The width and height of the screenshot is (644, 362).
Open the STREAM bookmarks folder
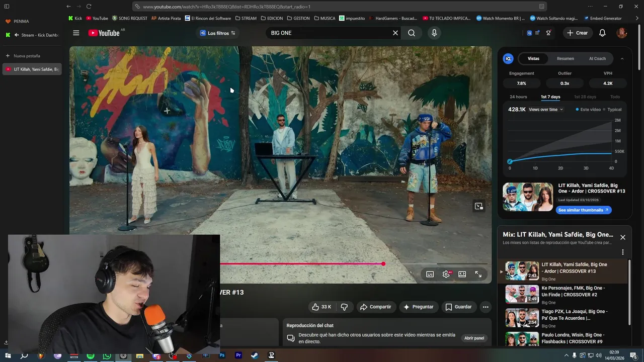tap(246, 18)
